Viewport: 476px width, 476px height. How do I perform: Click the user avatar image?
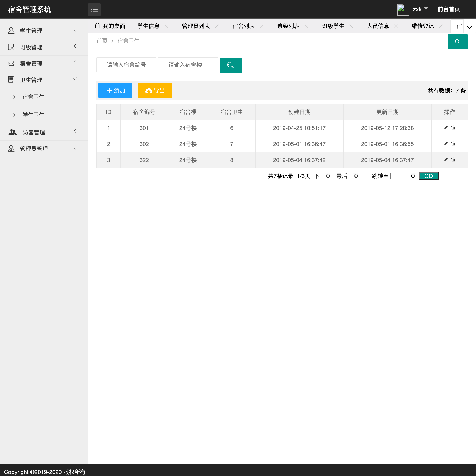click(403, 9)
